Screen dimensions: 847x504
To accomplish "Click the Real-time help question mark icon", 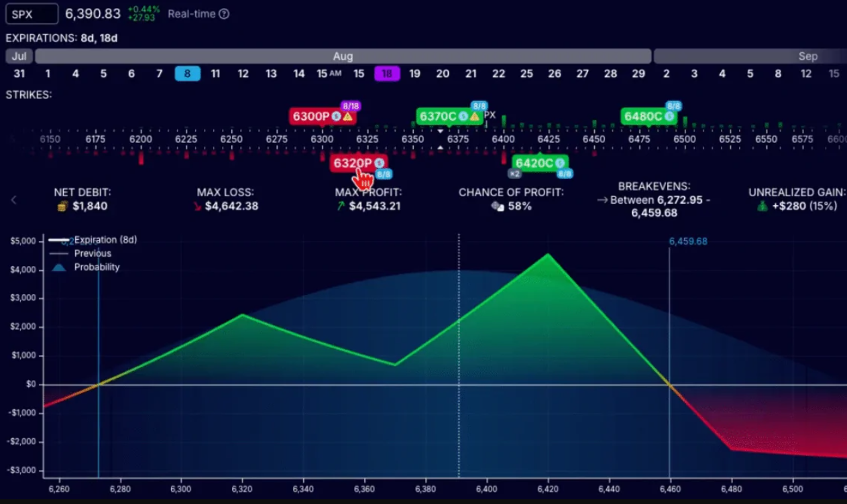I will pos(224,14).
